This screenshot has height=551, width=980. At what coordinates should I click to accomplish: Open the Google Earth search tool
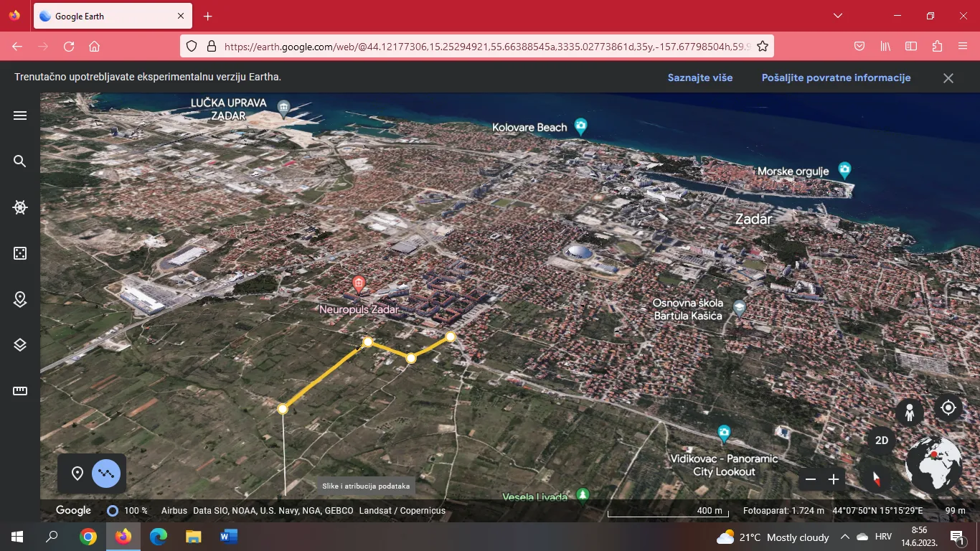20,161
